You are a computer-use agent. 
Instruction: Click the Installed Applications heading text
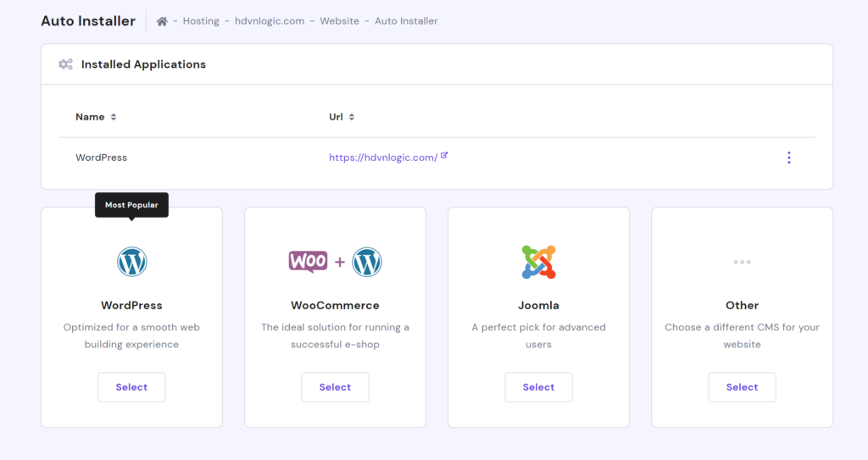[x=143, y=64]
